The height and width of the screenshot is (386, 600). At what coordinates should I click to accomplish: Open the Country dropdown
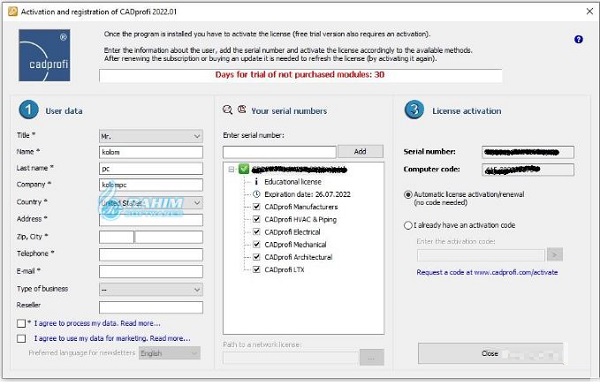click(151, 203)
